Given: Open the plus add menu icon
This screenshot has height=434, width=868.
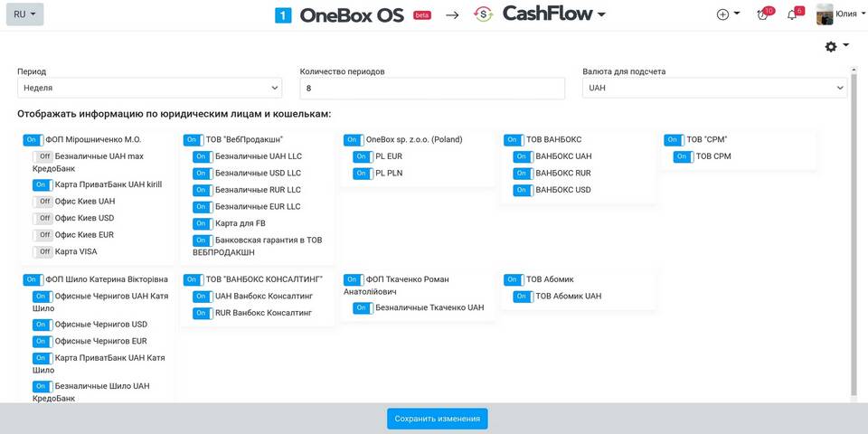Looking at the screenshot, I should 722,15.
